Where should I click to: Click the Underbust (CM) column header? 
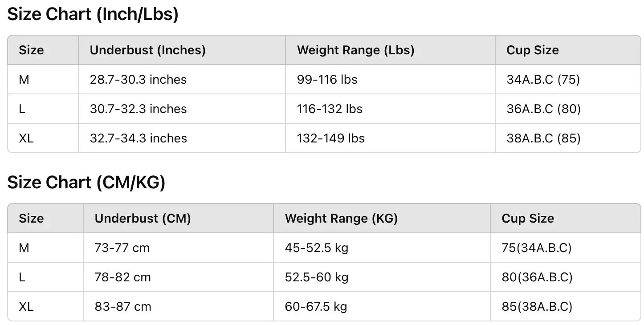coord(143,218)
